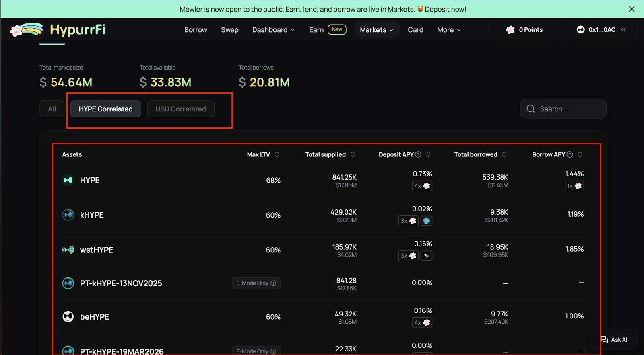Click the paw icon in Points button

click(x=510, y=30)
